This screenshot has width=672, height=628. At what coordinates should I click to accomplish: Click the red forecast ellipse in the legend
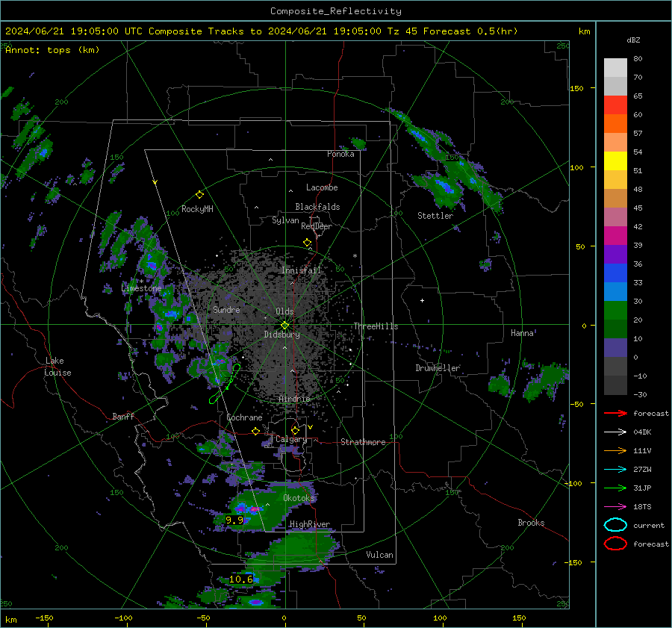(615, 544)
